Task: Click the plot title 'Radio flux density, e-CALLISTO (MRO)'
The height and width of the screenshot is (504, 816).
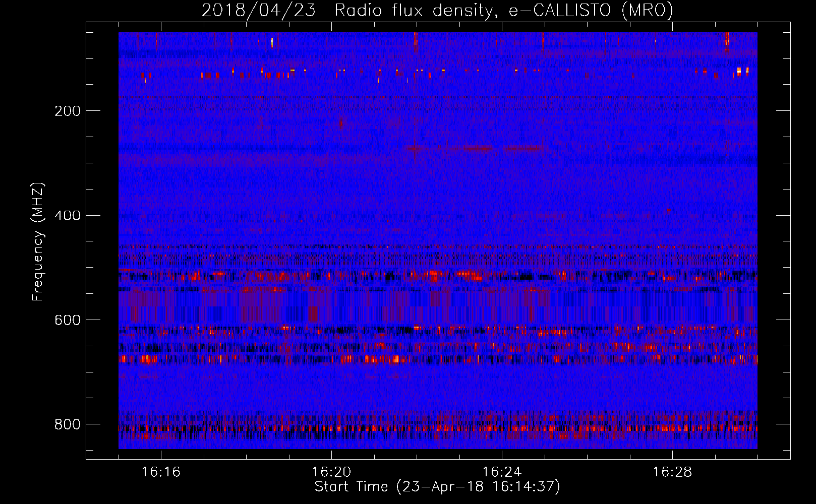Action: tap(504, 10)
